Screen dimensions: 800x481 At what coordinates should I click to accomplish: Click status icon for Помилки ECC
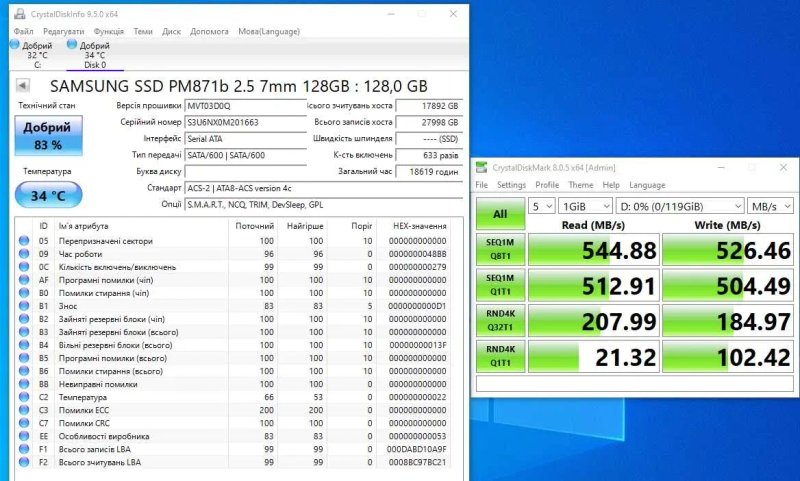23,410
